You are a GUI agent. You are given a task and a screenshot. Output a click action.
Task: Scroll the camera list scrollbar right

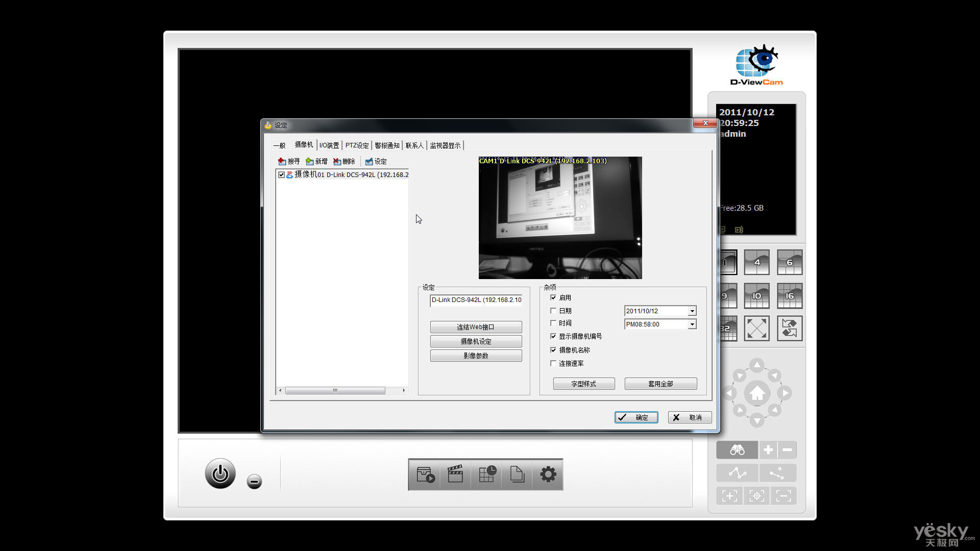pyautogui.click(x=404, y=390)
